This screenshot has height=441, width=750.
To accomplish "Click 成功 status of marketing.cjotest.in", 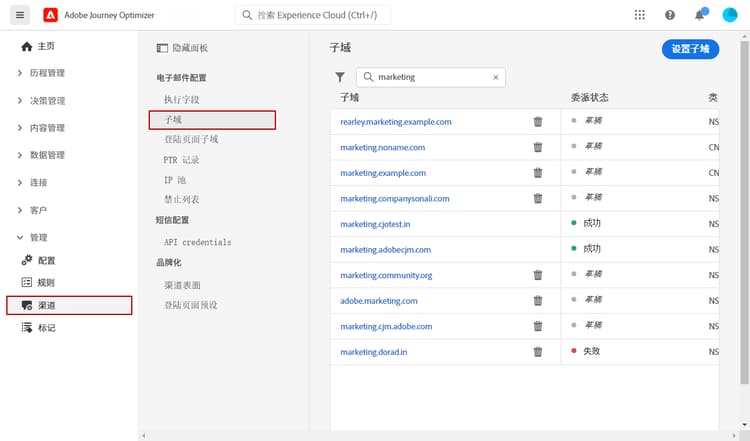I will 592,223.
